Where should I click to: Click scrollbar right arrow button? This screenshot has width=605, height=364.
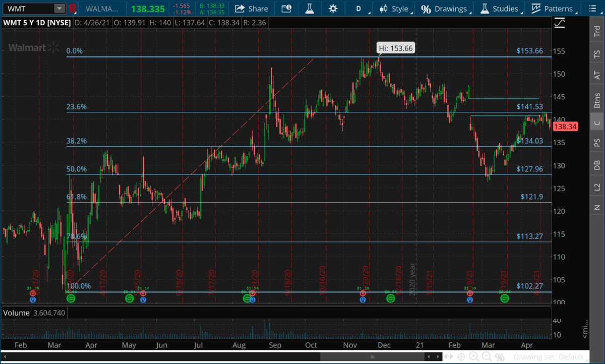(x=438, y=356)
